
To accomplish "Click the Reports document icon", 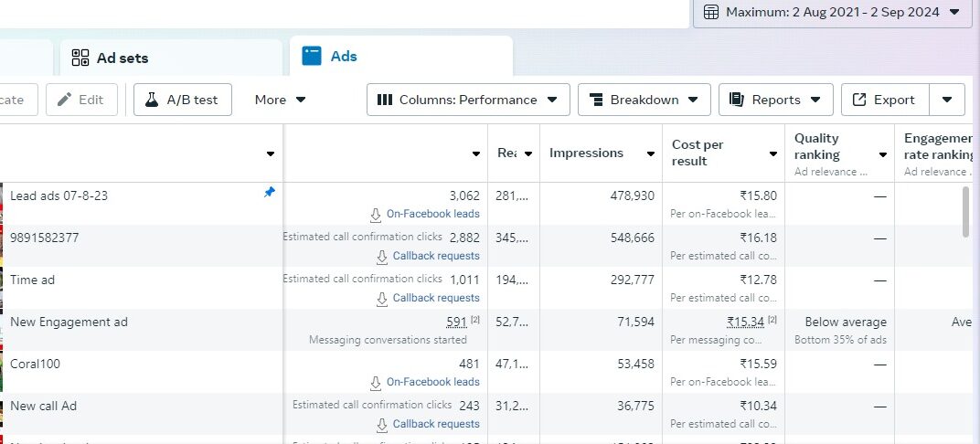I will (x=737, y=100).
